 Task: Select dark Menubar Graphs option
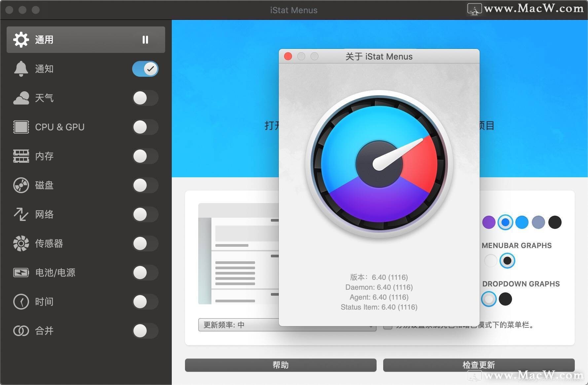[x=507, y=261]
